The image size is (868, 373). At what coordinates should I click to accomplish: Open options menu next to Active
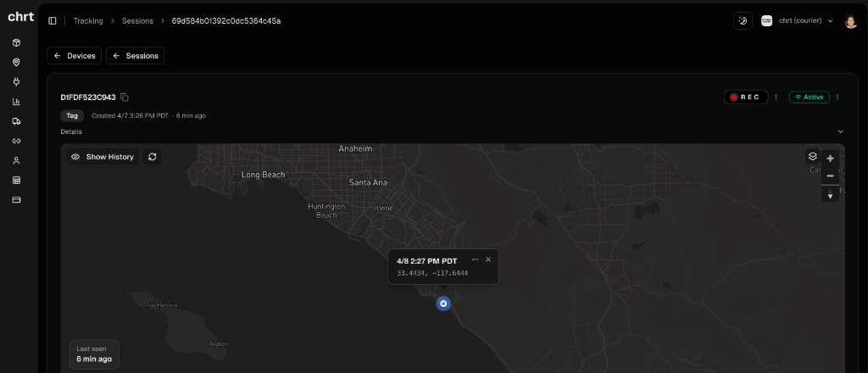pos(837,97)
